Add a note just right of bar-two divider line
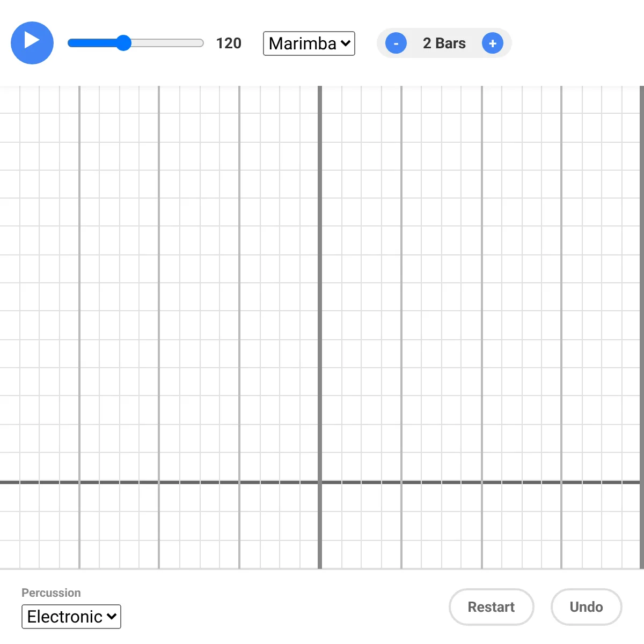 tap(331, 100)
